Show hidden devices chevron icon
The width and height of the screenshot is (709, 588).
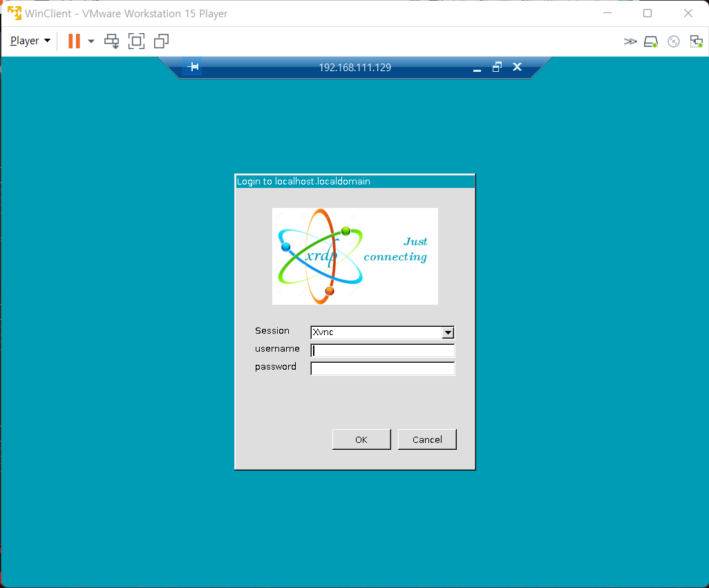630,41
